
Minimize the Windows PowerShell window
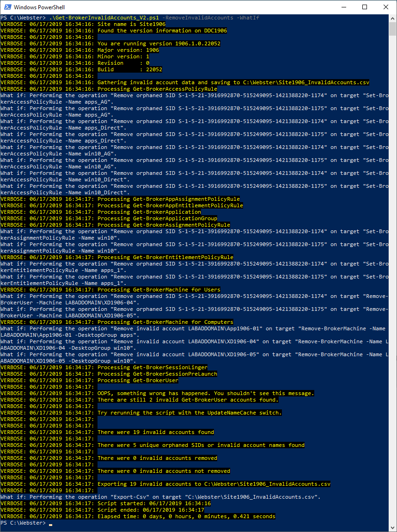pyautogui.click(x=344, y=7)
